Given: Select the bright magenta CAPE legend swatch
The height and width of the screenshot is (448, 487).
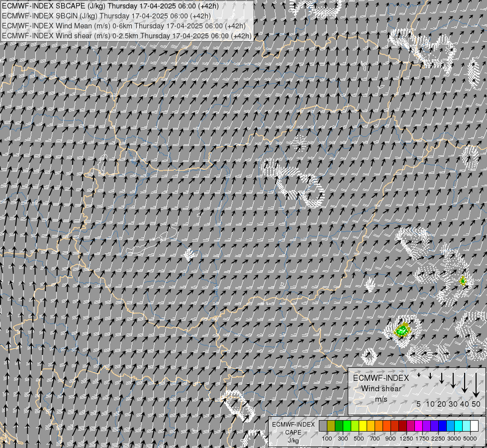Looking at the screenshot, I should [419, 426].
